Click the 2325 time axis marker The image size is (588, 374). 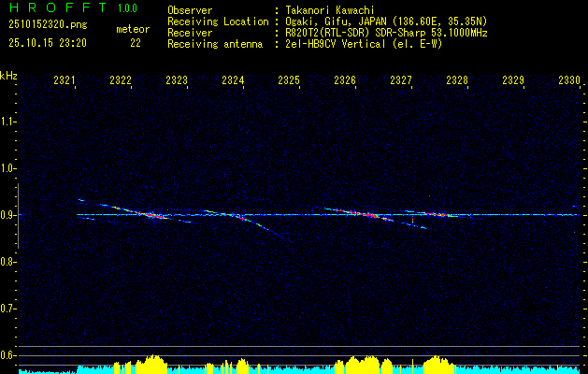[289, 79]
